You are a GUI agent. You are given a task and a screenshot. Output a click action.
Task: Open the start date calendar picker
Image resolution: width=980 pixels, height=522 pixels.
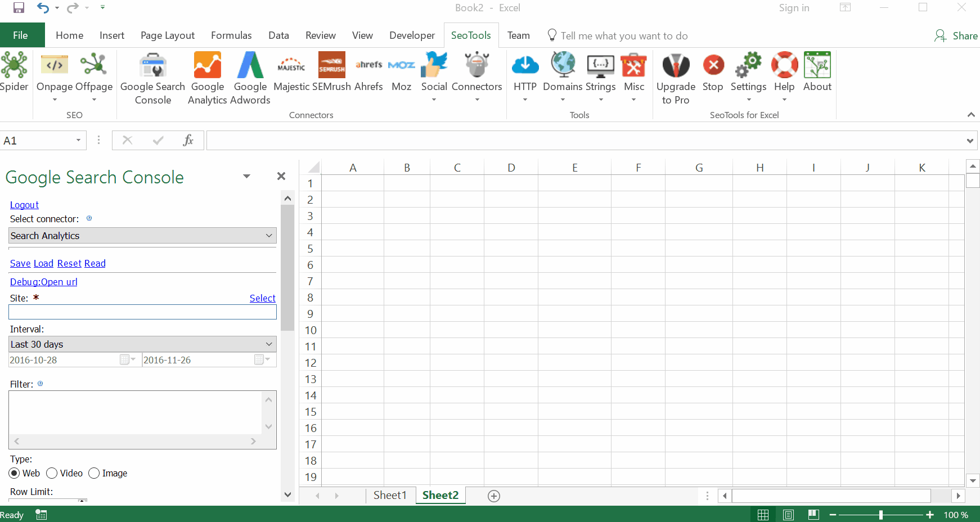[x=125, y=359]
